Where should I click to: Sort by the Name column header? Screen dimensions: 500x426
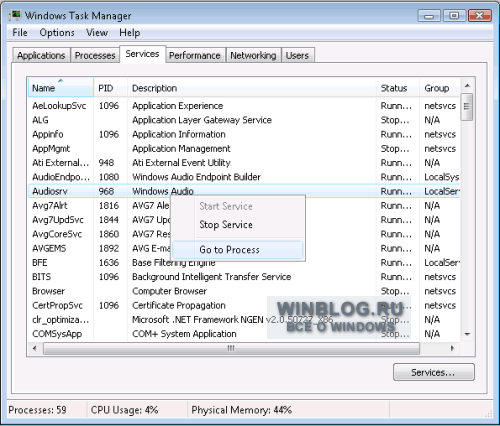(61, 88)
